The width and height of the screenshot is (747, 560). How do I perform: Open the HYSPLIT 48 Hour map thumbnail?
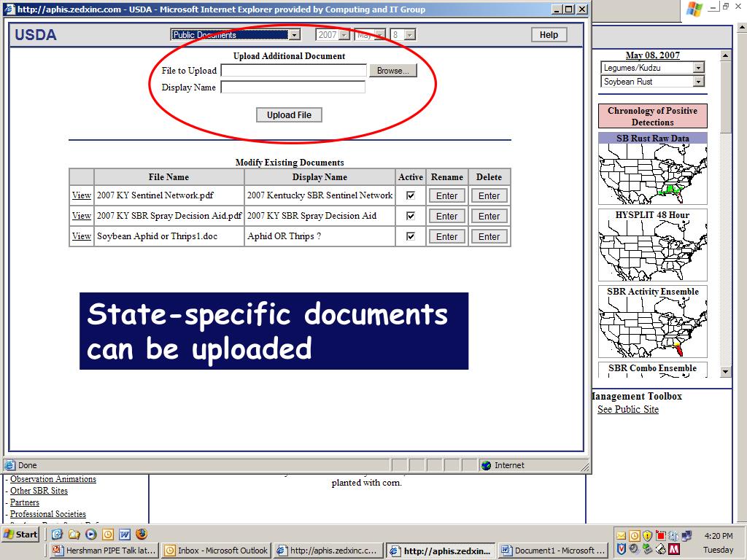pyautogui.click(x=652, y=245)
